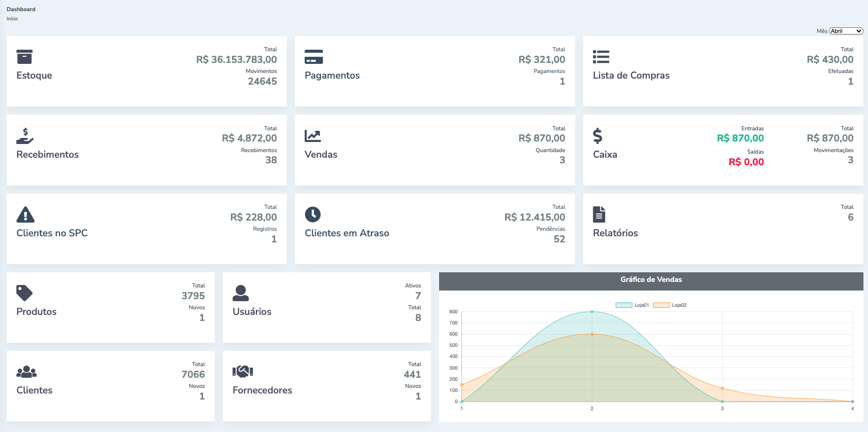Open the Clientes no SPC warning triangle icon
The image size is (868, 432).
pyautogui.click(x=25, y=214)
